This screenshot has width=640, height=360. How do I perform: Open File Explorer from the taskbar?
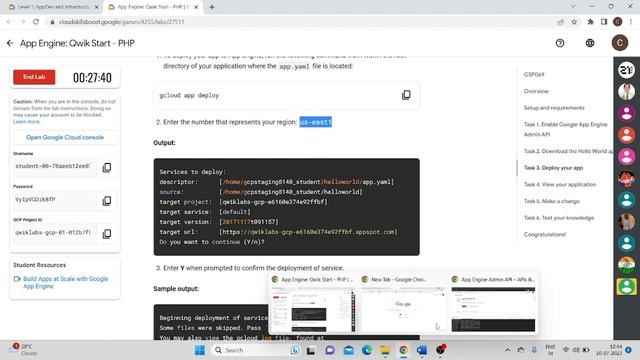(x=385, y=350)
